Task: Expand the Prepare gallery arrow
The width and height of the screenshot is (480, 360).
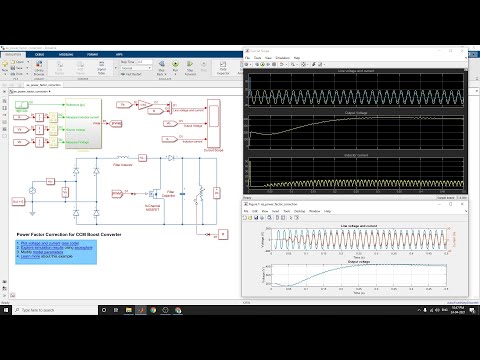Action: [116, 68]
